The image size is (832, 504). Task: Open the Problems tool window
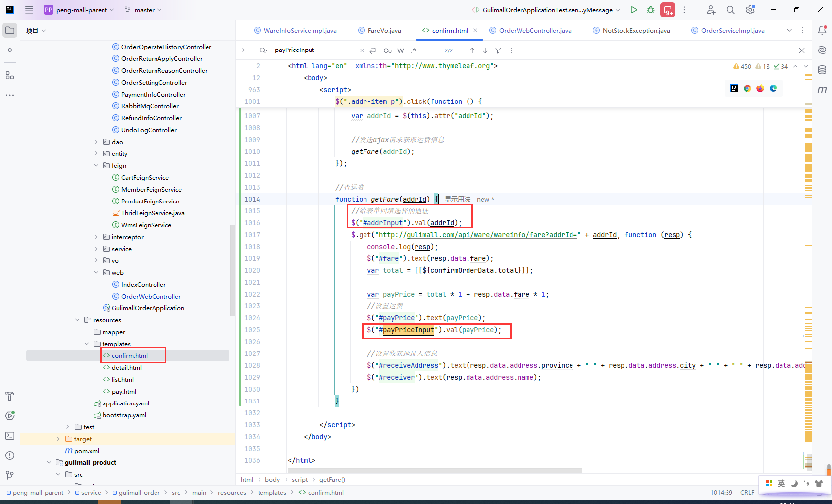point(10,455)
